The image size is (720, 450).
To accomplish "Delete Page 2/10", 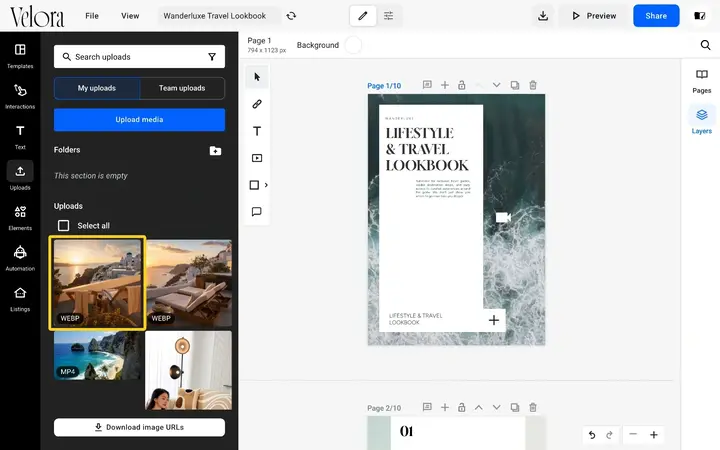I will [533, 407].
